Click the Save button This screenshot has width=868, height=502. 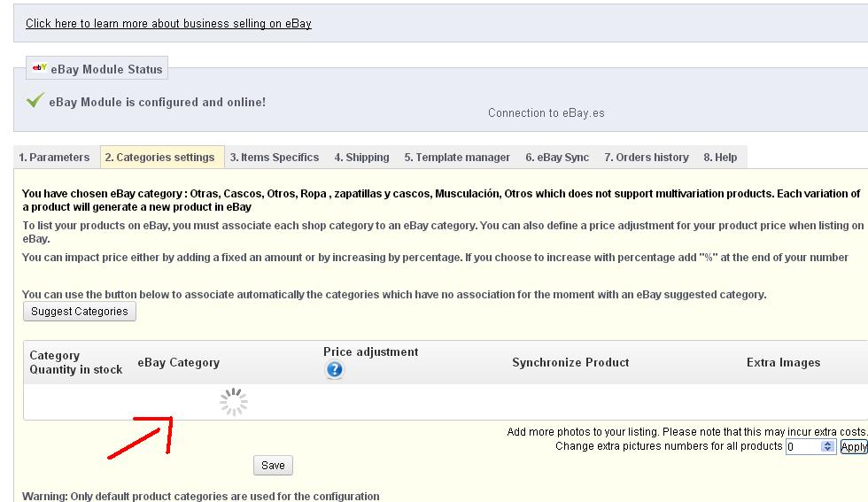273,466
